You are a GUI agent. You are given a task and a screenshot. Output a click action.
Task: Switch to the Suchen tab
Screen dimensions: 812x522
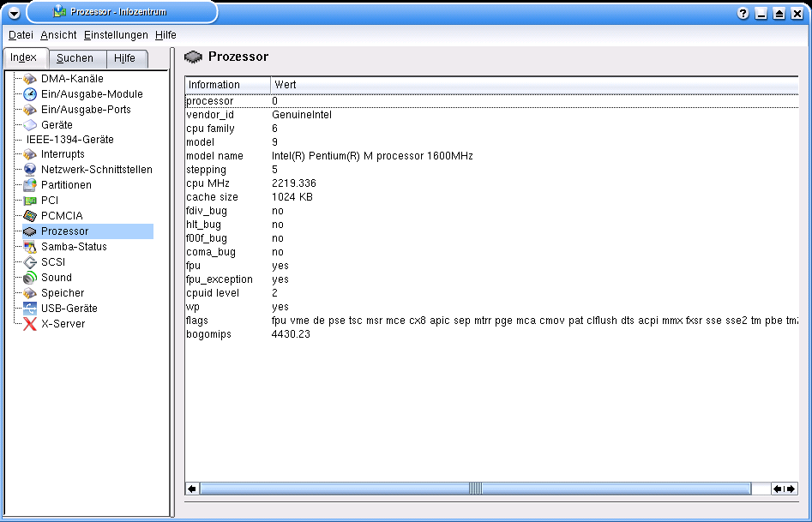[x=75, y=59]
